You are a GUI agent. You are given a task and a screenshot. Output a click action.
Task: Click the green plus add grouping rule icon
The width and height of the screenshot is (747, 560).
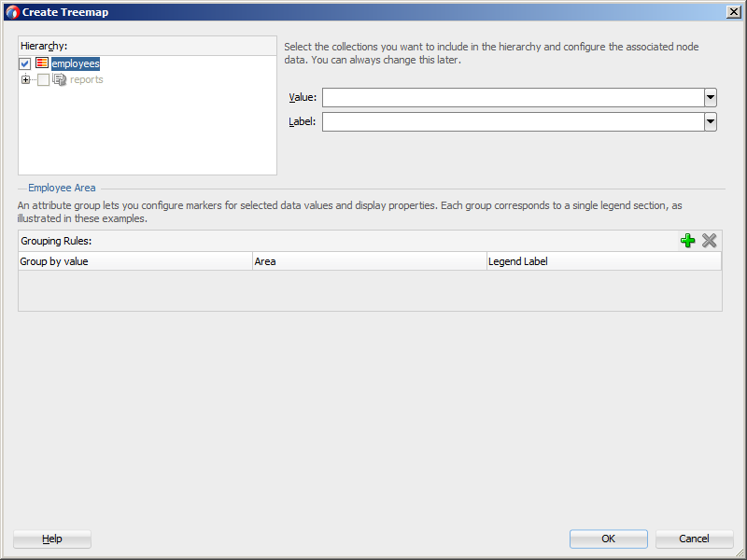click(x=687, y=241)
